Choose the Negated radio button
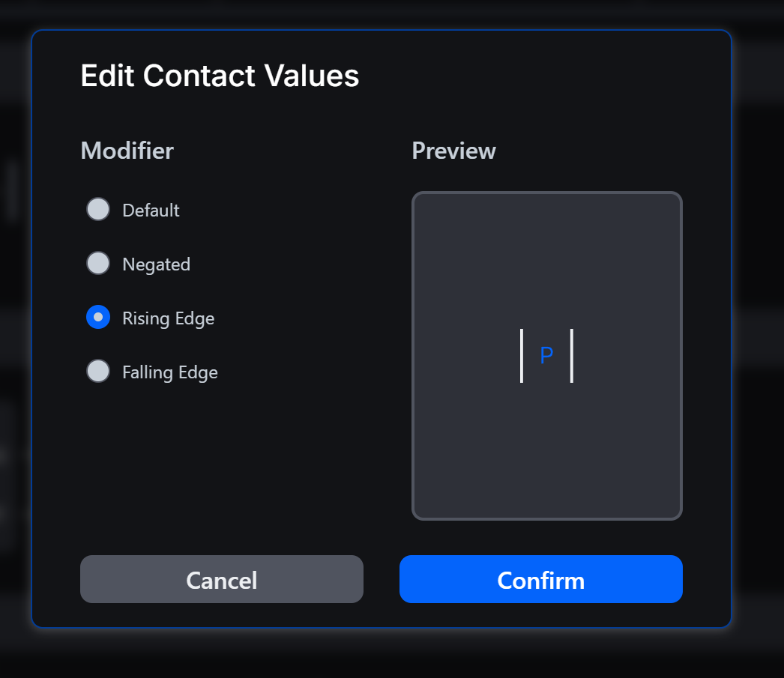 (98, 264)
